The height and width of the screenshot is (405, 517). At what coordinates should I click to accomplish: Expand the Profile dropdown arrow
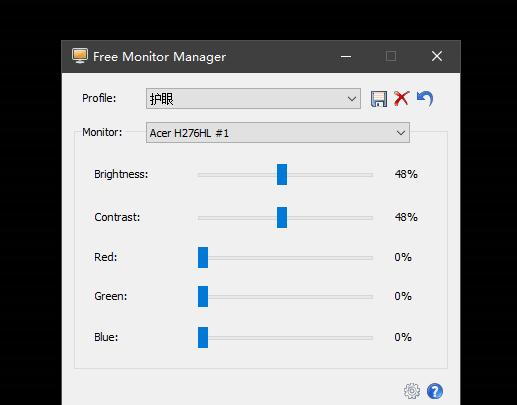pyautogui.click(x=352, y=99)
